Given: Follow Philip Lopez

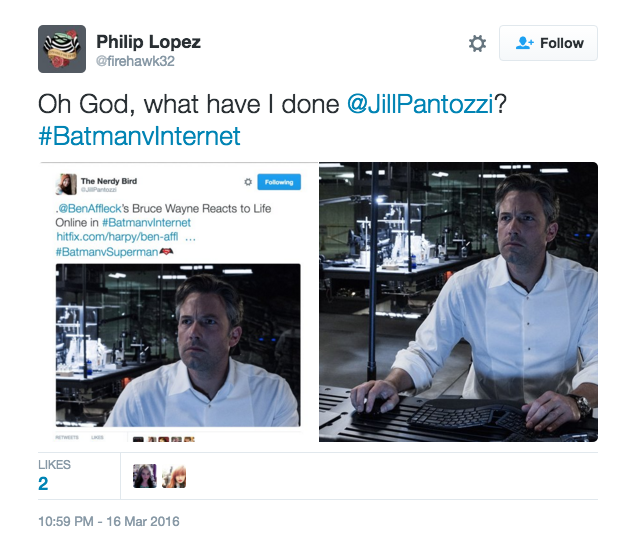Looking at the screenshot, I should click(x=548, y=43).
